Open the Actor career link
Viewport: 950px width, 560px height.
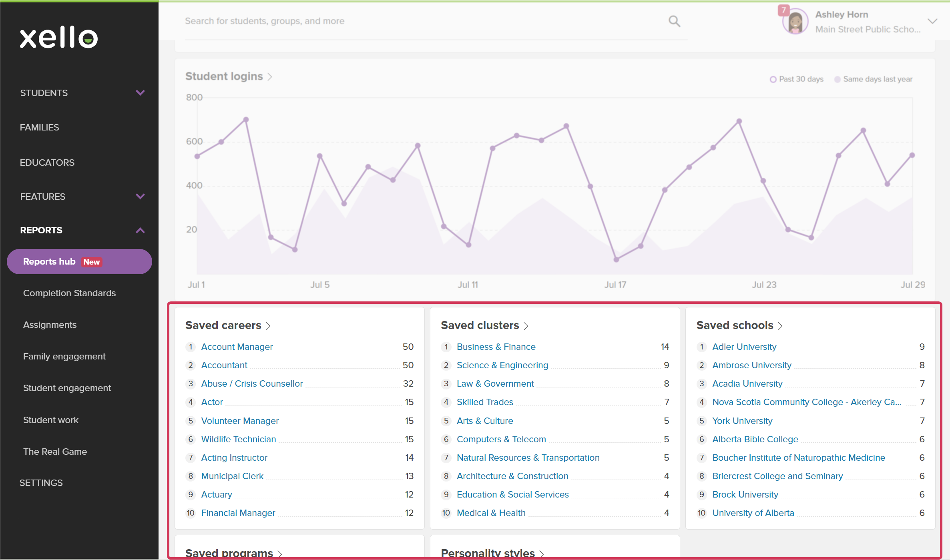coord(212,402)
